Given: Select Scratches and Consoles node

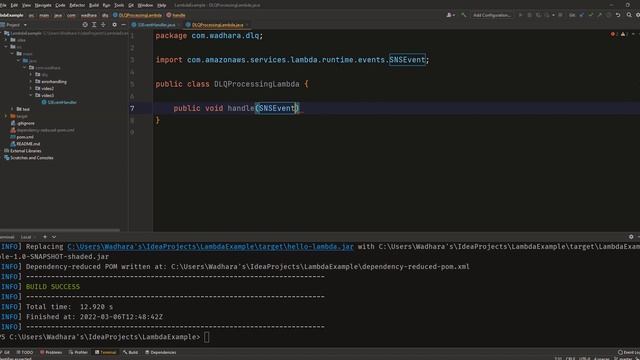Looking at the screenshot, I should (x=29, y=158).
